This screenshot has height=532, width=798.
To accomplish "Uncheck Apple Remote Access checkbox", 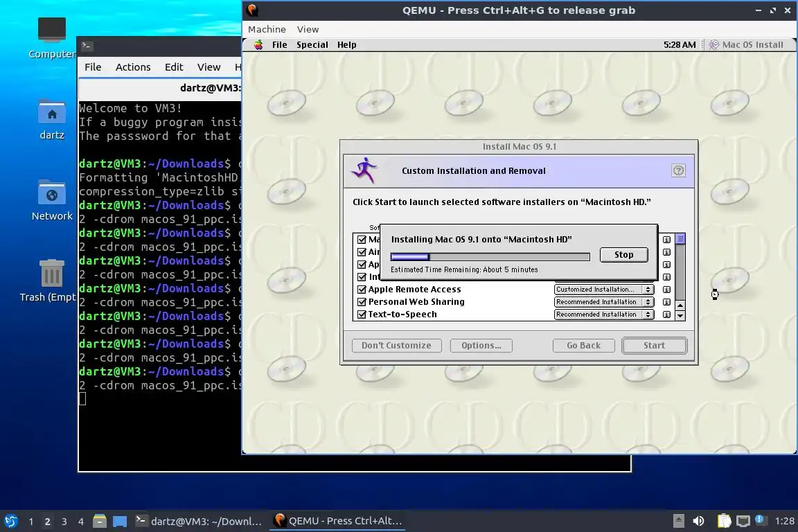I will pos(362,289).
